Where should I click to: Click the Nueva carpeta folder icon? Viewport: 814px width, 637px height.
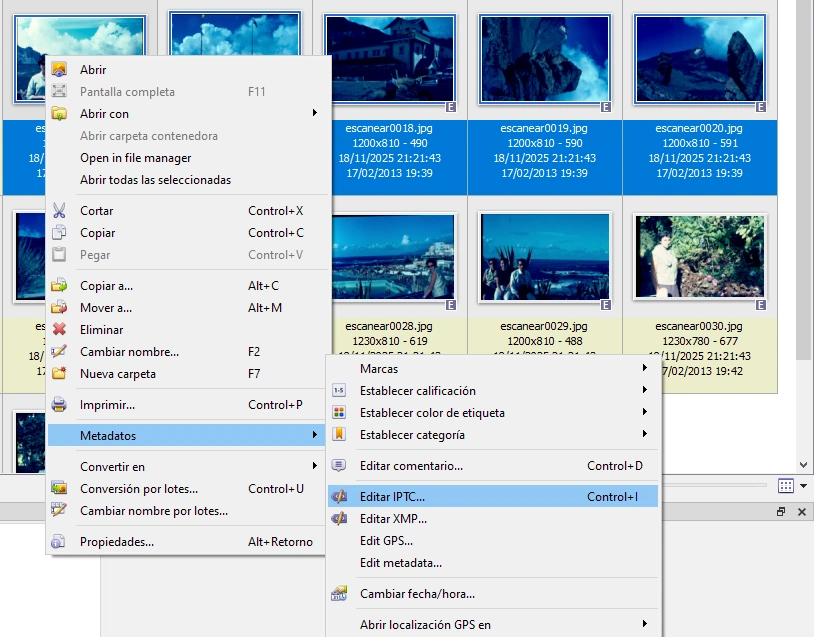pyautogui.click(x=59, y=374)
